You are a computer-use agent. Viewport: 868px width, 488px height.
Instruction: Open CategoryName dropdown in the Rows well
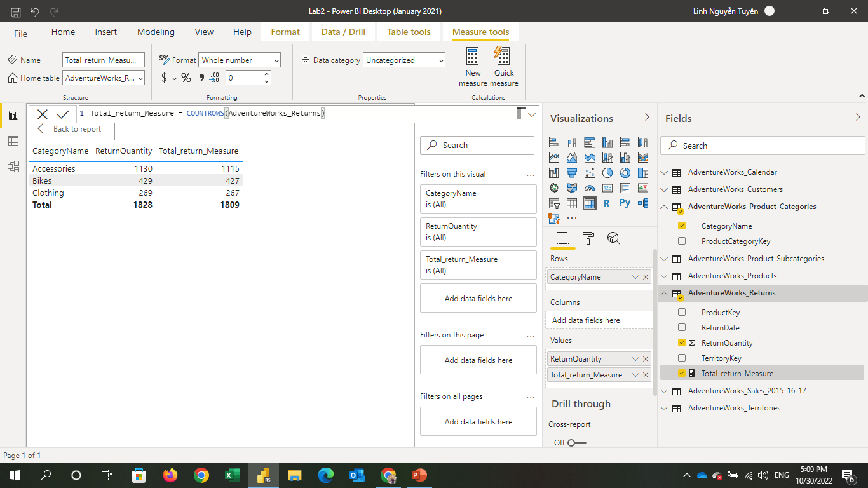coord(635,277)
